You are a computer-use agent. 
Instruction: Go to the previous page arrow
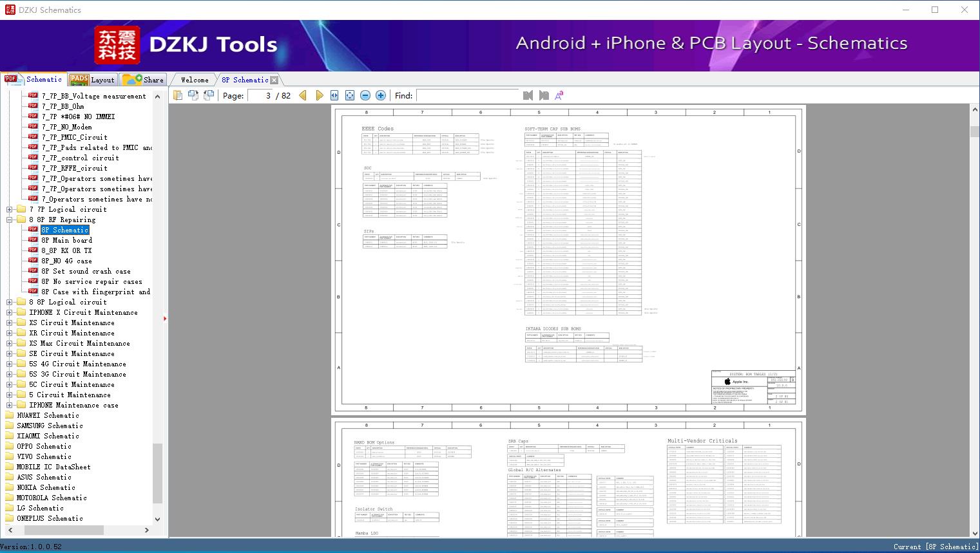pos(303,95)
